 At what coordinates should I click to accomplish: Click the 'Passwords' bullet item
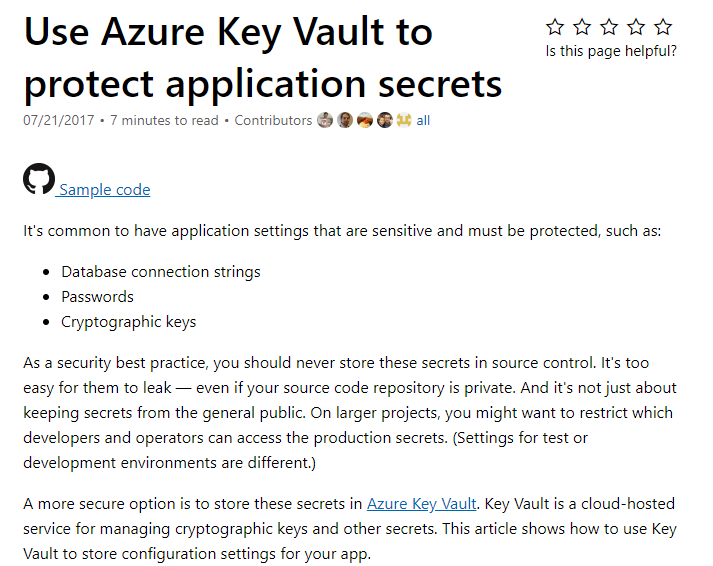click(x=97, y=297)
